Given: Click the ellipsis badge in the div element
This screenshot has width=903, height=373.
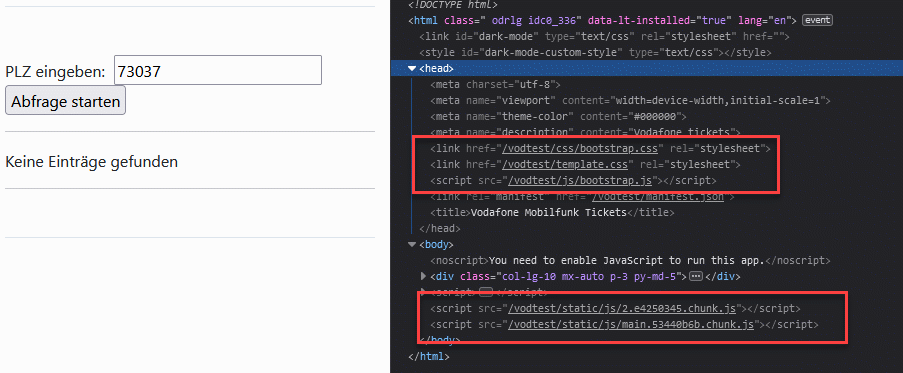Looking at the screenshot, I should coord(696,276).
